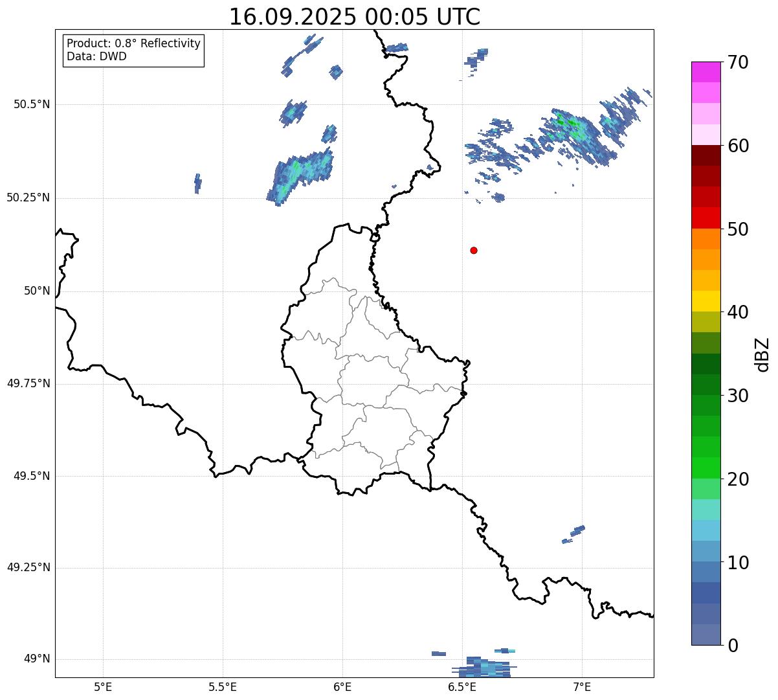Click the magenta top colorbar swatch
The width and height of the screenshot is (778, 700).
706,72
